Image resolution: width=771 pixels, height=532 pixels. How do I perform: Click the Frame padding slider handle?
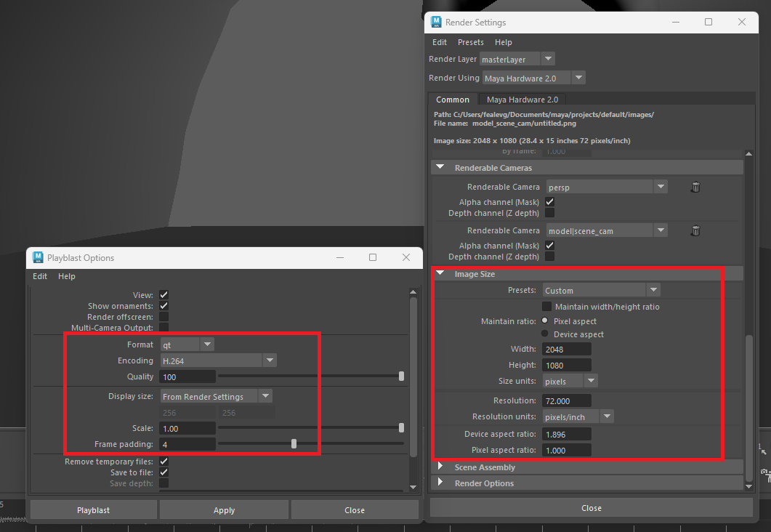294,443
